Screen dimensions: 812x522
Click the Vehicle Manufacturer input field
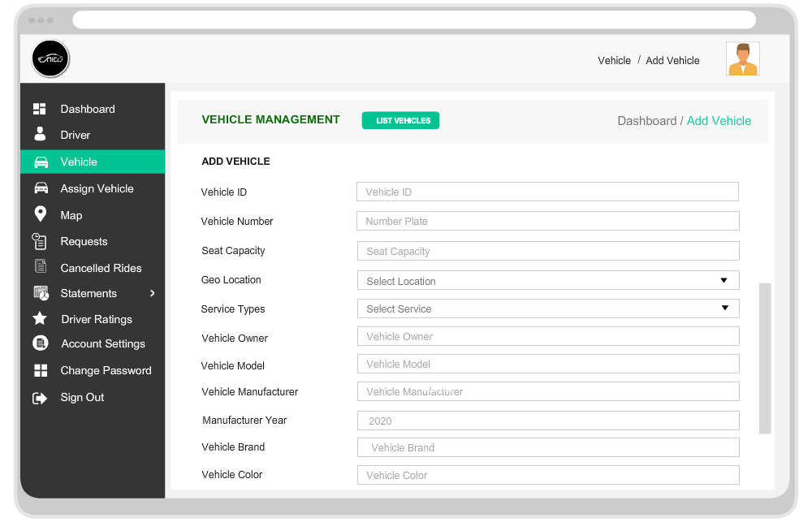click(x=548, y=391)
